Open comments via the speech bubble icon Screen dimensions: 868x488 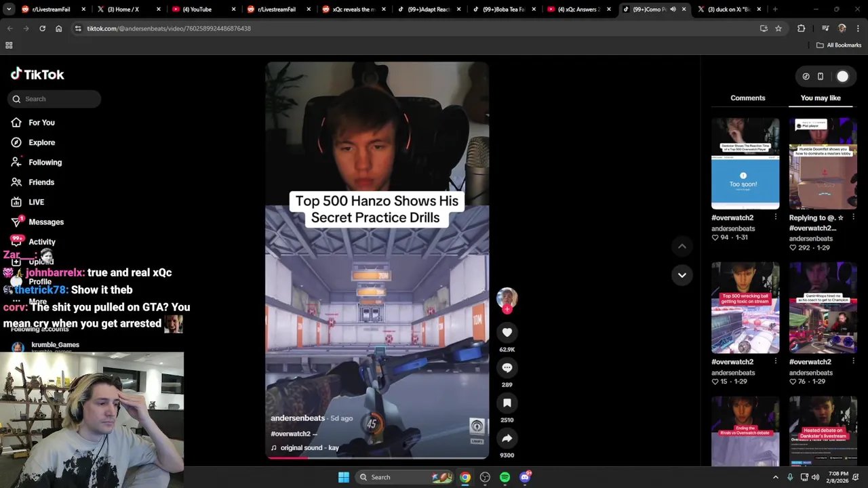tap(507, 367)
